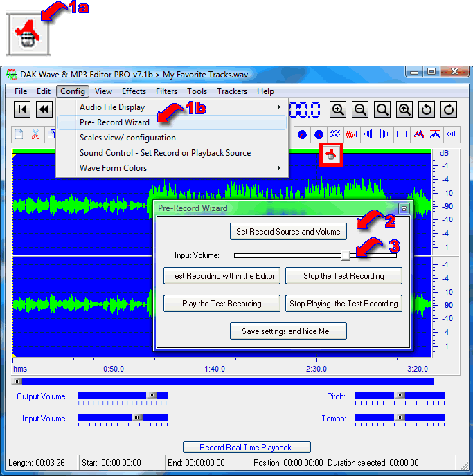Click the wizard's Input Volume slider thumb
473x476 pixels.
346,255
